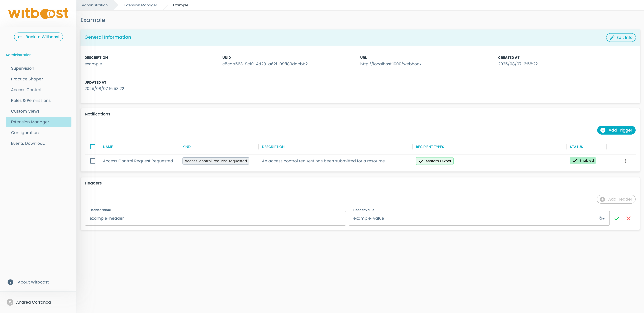
Task: Go to Roles & Permissions section
Action: point(31,100)
